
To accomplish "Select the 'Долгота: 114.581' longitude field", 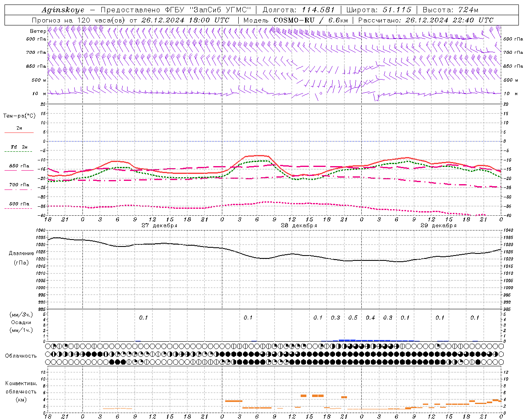I will (299, 10).
